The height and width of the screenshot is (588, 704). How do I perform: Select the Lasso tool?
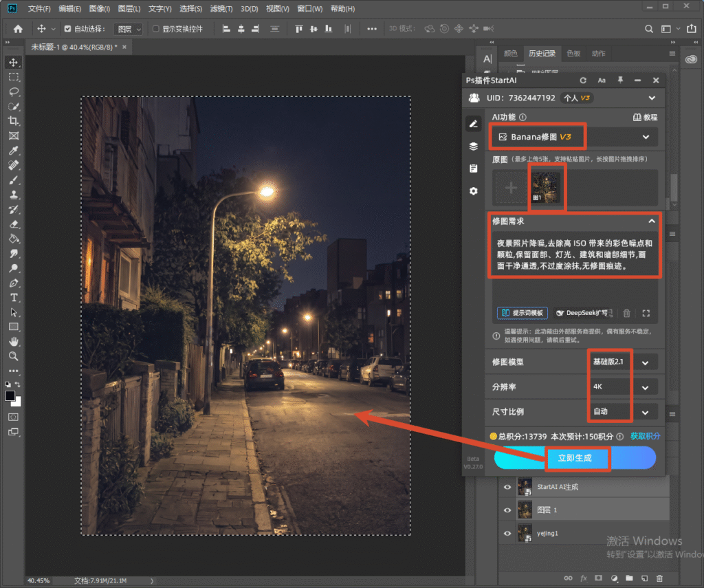pos(14,91)
